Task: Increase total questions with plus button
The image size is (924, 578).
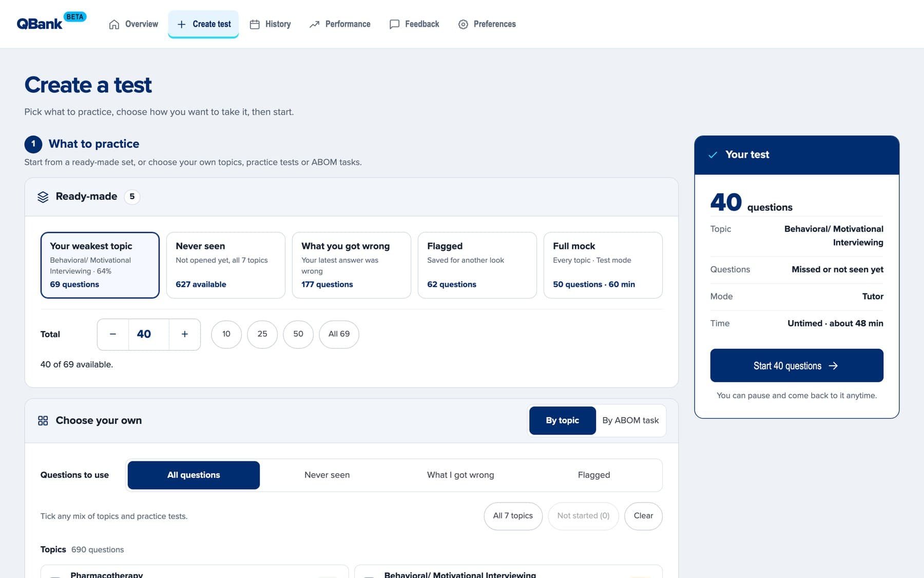Action: [x=185, y=334]
